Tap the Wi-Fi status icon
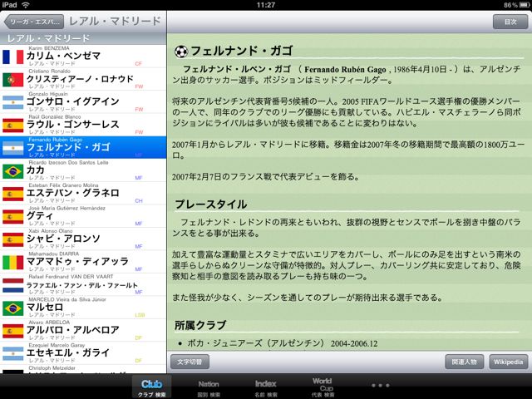The image size is (532, 399). tap(26, 5)
